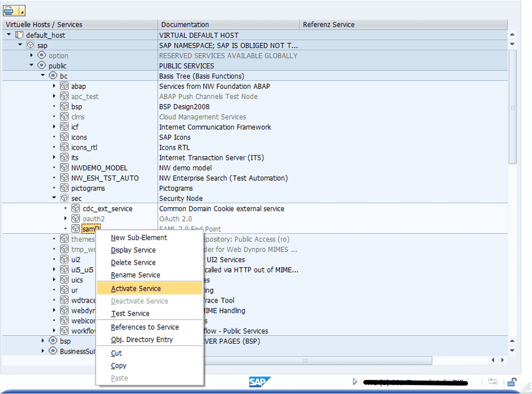Select Activate Service in context menu
This screenshot has width=532, height=394.
pyautogui.click(x=150, y=288)
